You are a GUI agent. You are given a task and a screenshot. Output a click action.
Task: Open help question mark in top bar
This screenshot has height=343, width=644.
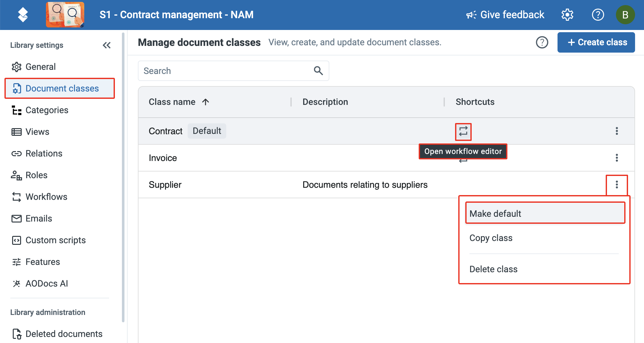(x=598, y=15)
